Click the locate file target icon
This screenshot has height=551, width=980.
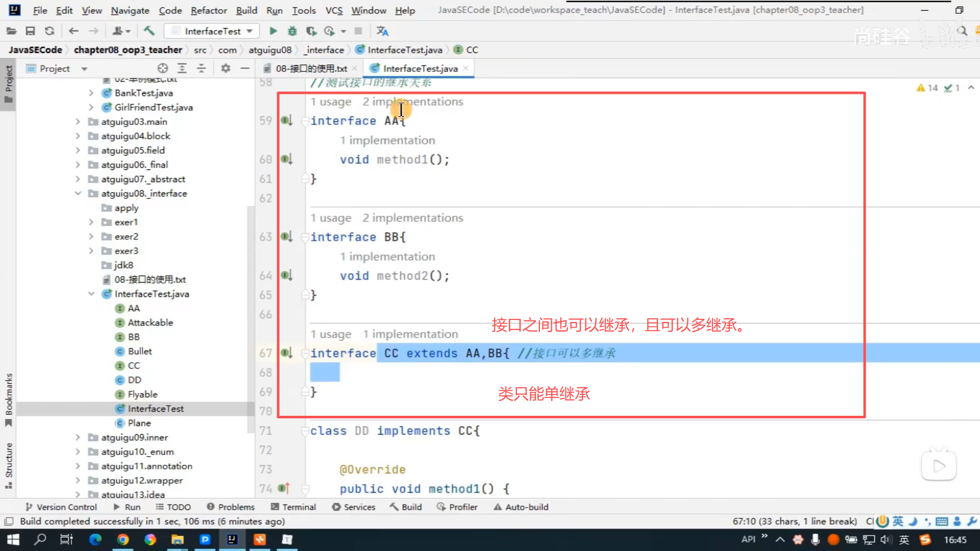pyautogui.click(x=163, y=68)
